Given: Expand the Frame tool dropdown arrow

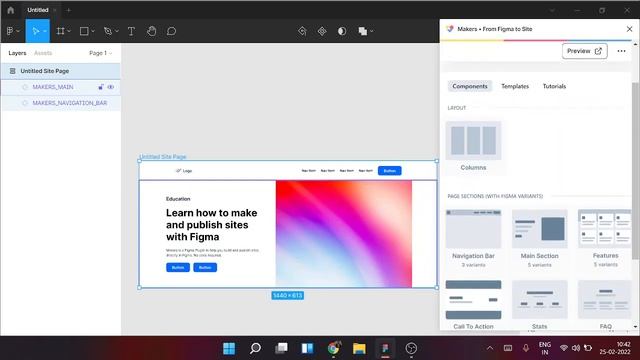Looking at the screenshot, I should [69, 31].
